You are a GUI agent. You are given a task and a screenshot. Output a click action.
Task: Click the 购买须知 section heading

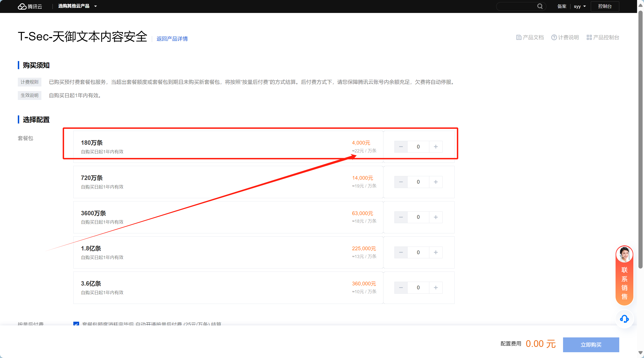click(36, 65)
